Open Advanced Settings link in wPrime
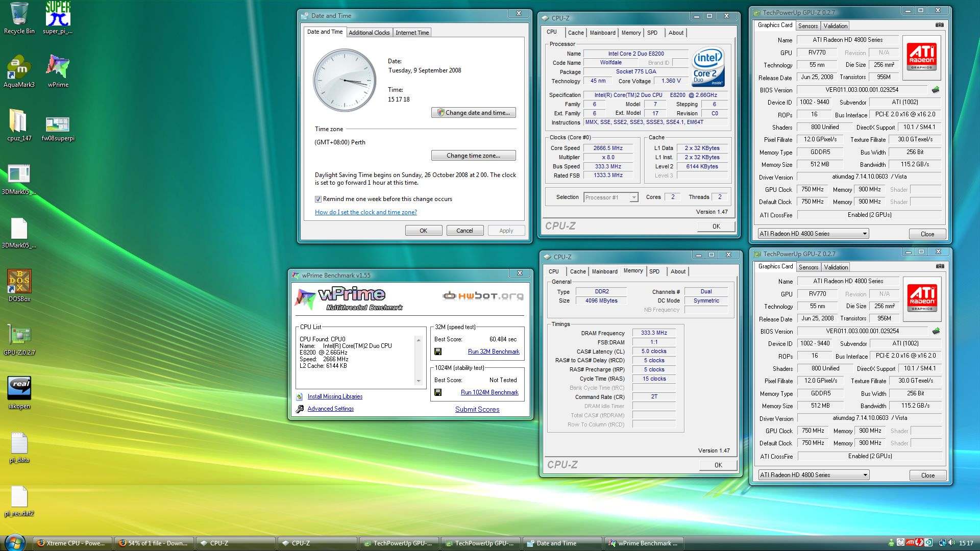This screenshot has width=980, height=551. coord(330,409)
